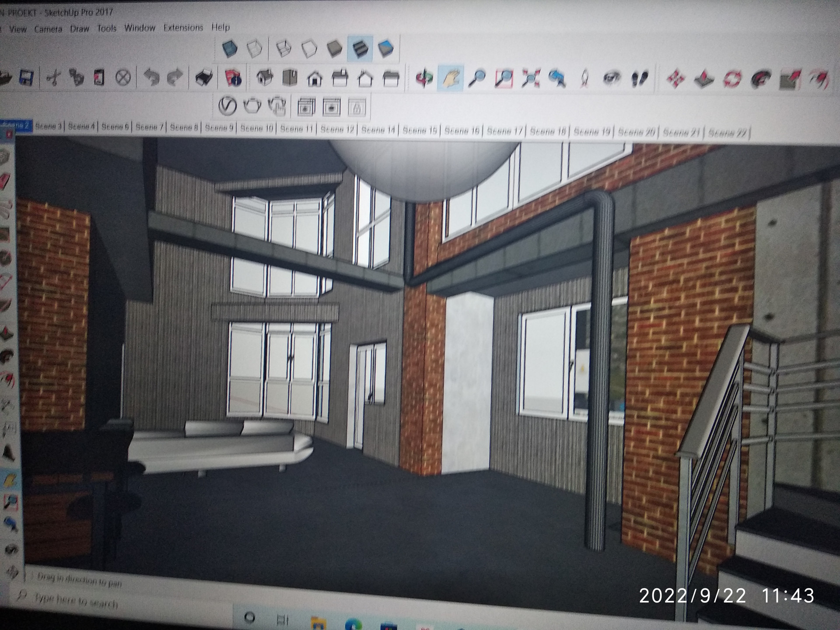Click the Move tool with red arrows

[x=675, y=79]
